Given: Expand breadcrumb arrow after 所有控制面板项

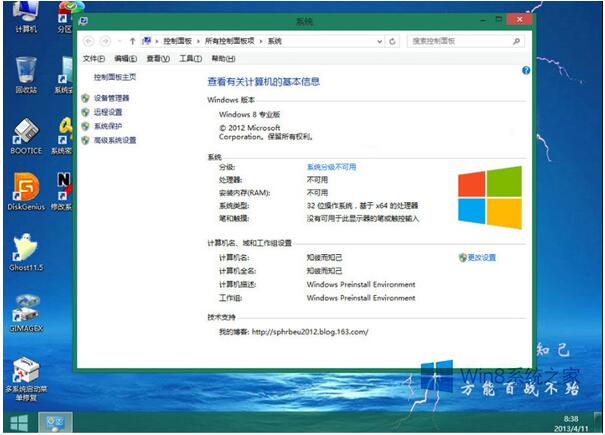Looking at the screenshot, I should 261,41.
